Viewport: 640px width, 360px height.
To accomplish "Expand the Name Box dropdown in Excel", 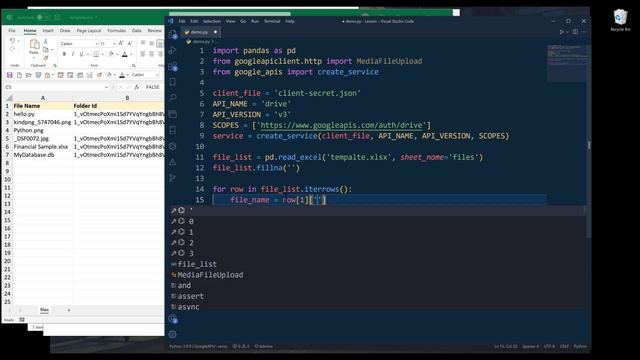I will tap(106, 87).
